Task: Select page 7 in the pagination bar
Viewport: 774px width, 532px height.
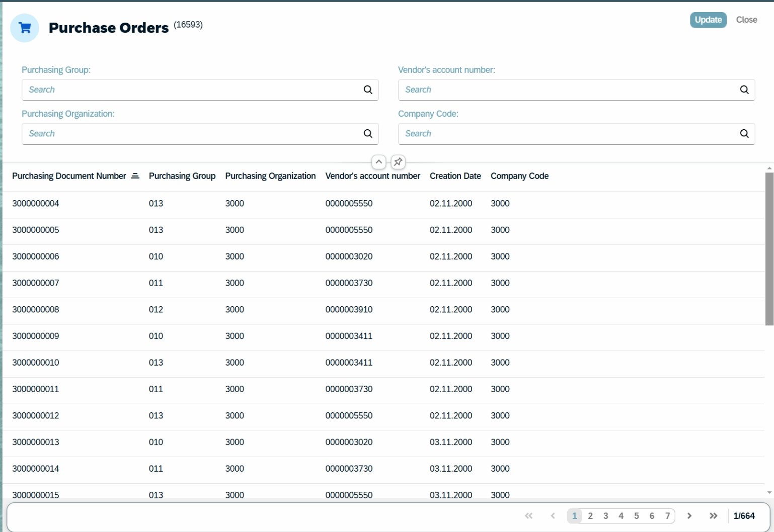Action: (667, 516)
